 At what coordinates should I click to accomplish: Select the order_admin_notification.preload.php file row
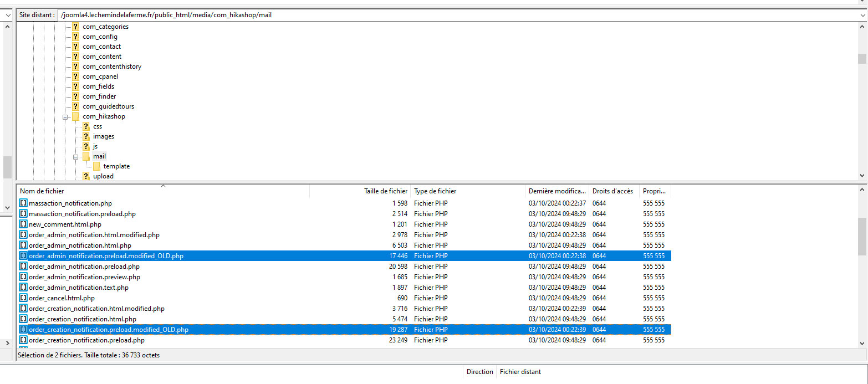coord(84,267)
